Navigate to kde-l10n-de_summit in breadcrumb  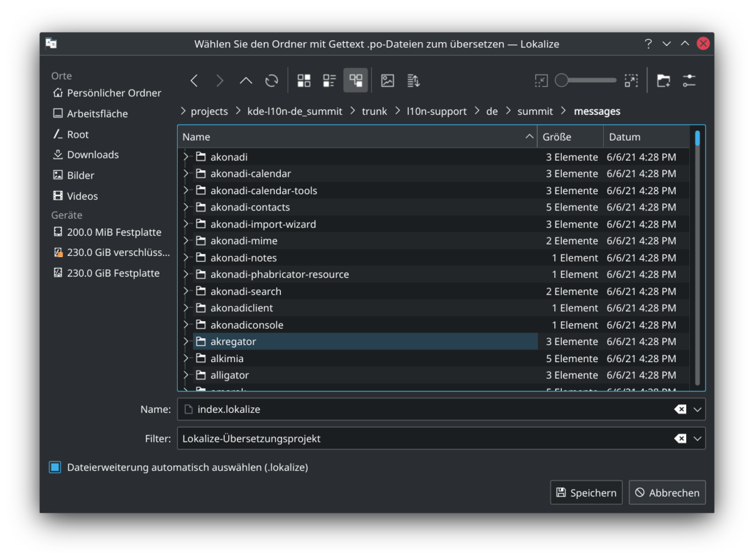294,111
